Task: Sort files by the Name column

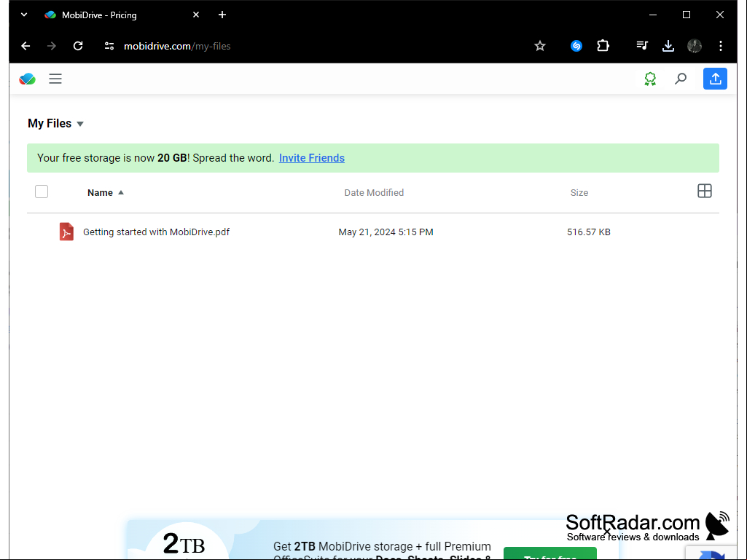Action: 105,192
